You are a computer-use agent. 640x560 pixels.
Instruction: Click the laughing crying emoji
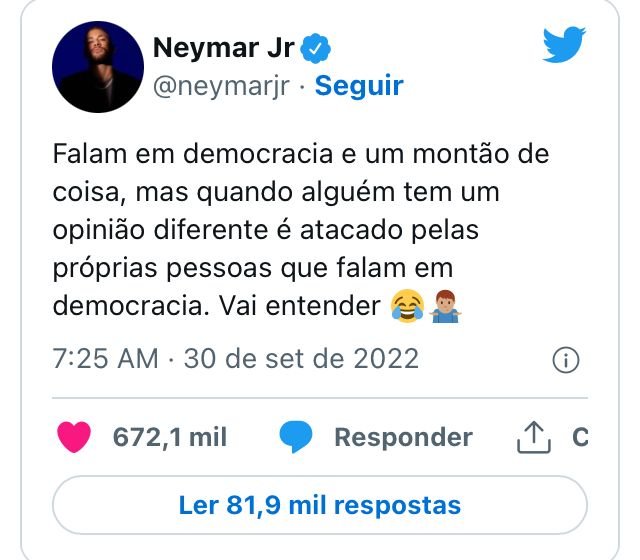[x=407, y=306]
